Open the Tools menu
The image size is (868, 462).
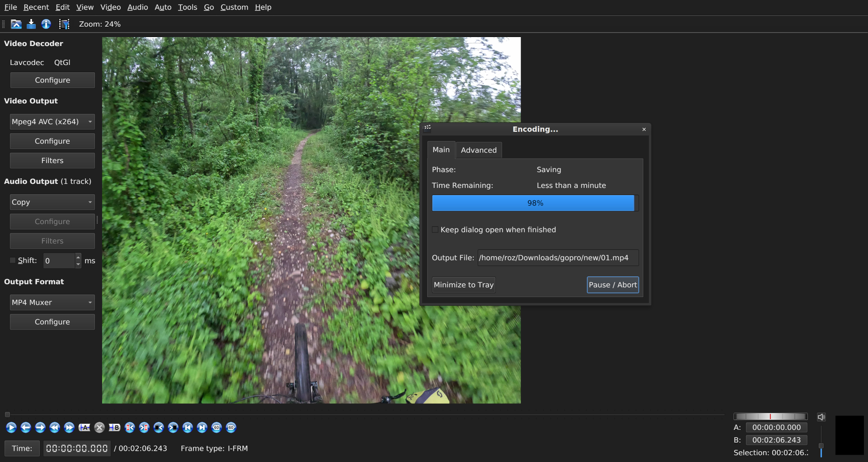(x=187, y=7)
